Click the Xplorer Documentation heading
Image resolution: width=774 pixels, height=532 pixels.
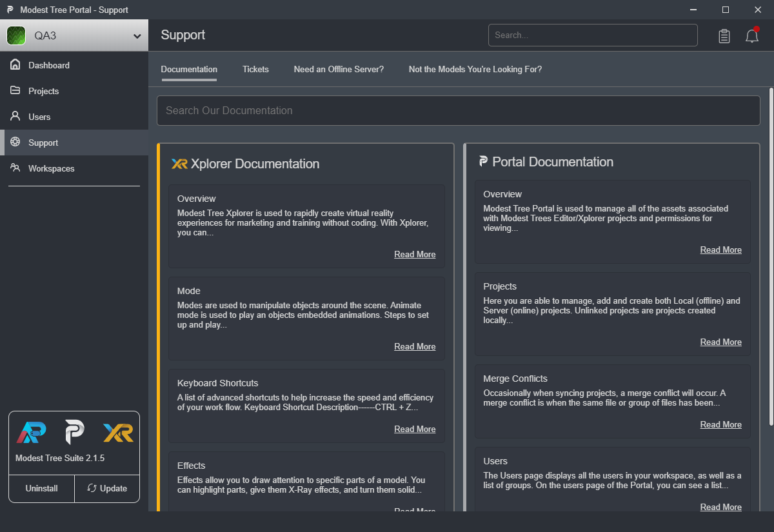click(255, 164)
